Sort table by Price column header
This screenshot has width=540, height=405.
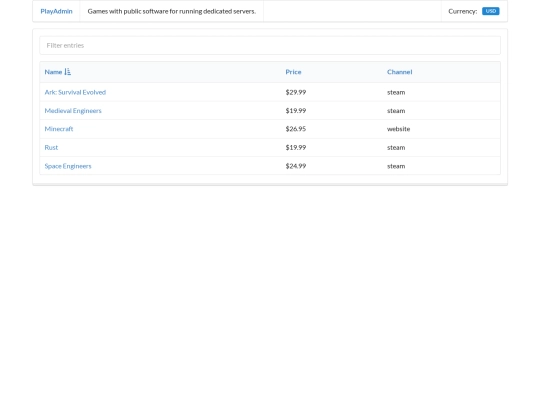(x=293, y=72)
